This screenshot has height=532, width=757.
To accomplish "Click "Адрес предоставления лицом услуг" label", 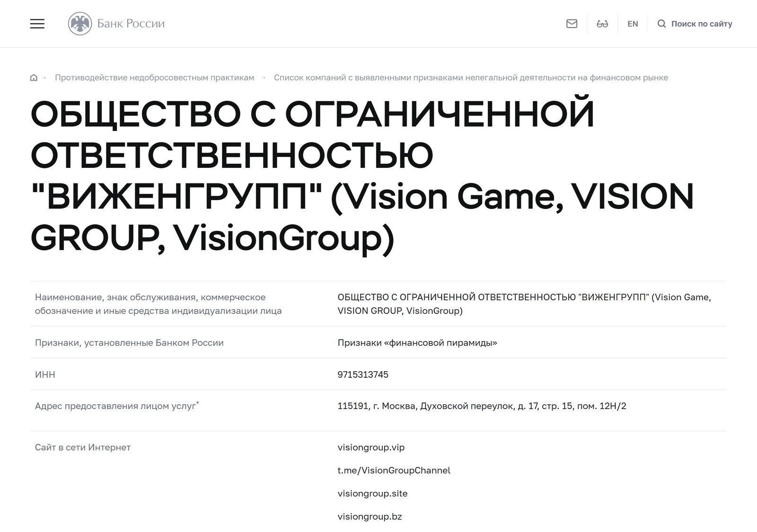I will click(x=117, y=406).
